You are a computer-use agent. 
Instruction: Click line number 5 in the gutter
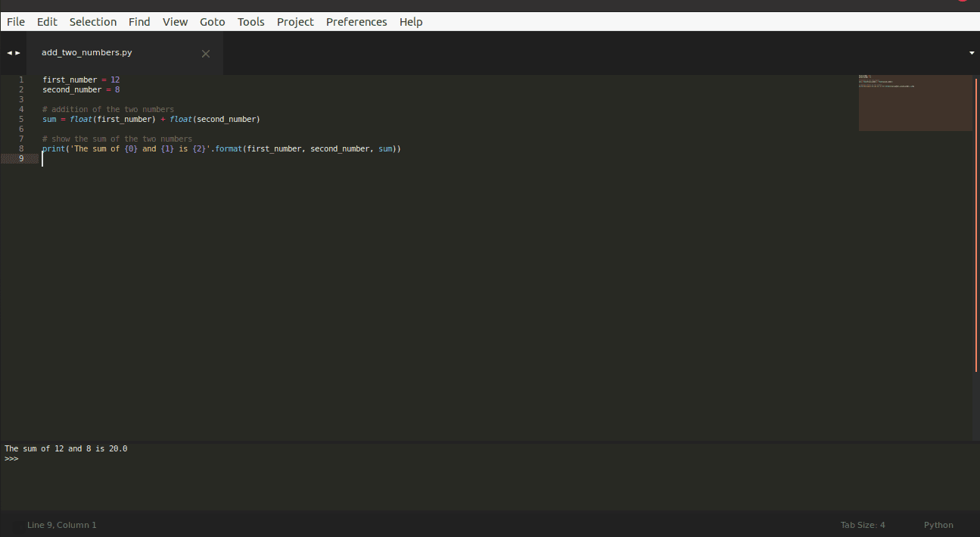(20, 119)
